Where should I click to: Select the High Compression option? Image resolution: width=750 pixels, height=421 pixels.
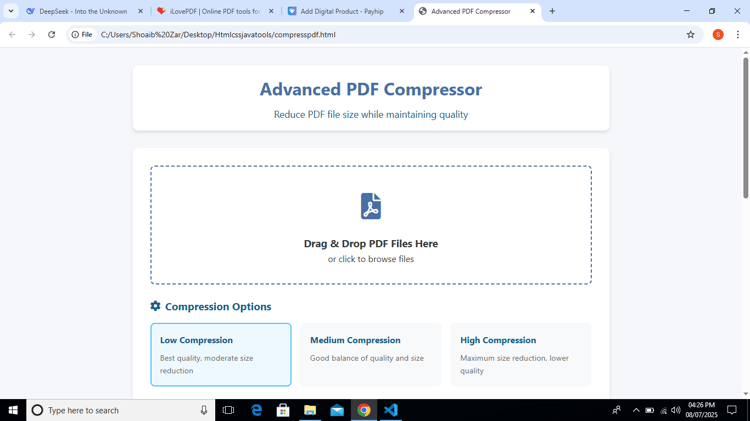[521, 355]
